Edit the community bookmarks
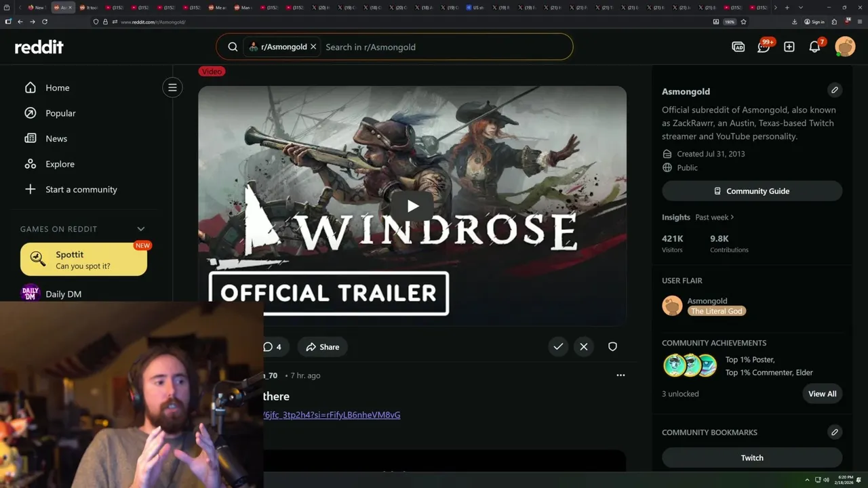The width and height of the screenshot is (868, 488). tap(835, 432)
